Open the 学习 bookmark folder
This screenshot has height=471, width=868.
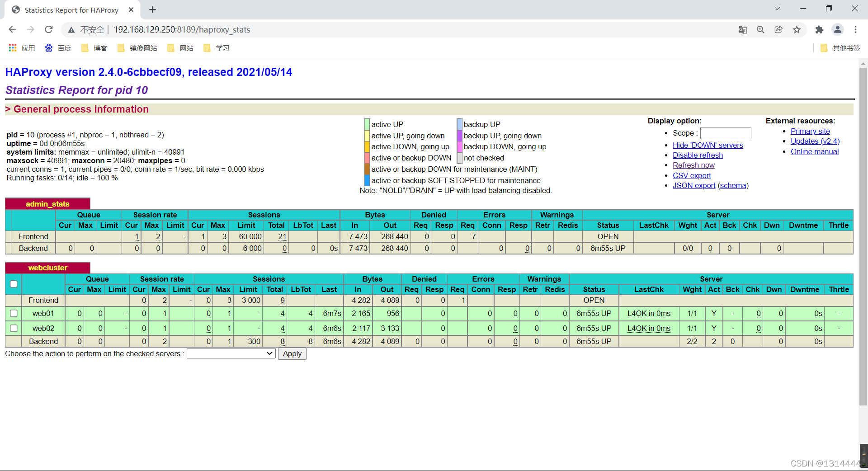click(216, 48)
